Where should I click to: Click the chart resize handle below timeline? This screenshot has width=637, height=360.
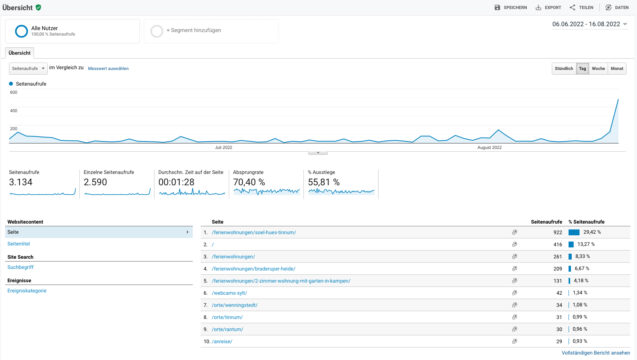pos(318,154)
